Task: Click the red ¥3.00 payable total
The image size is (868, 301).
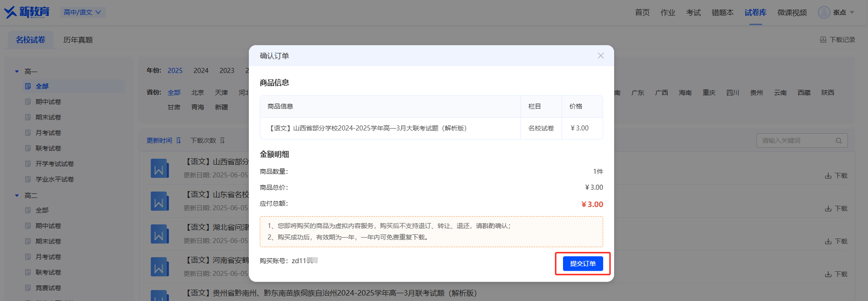Action: [x=592, y=204]
